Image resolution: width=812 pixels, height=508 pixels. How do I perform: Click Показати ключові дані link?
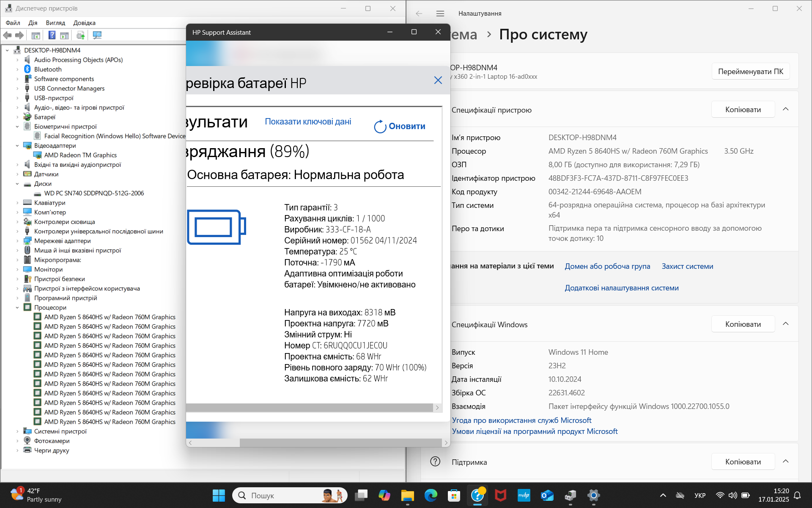coord(308,121)
